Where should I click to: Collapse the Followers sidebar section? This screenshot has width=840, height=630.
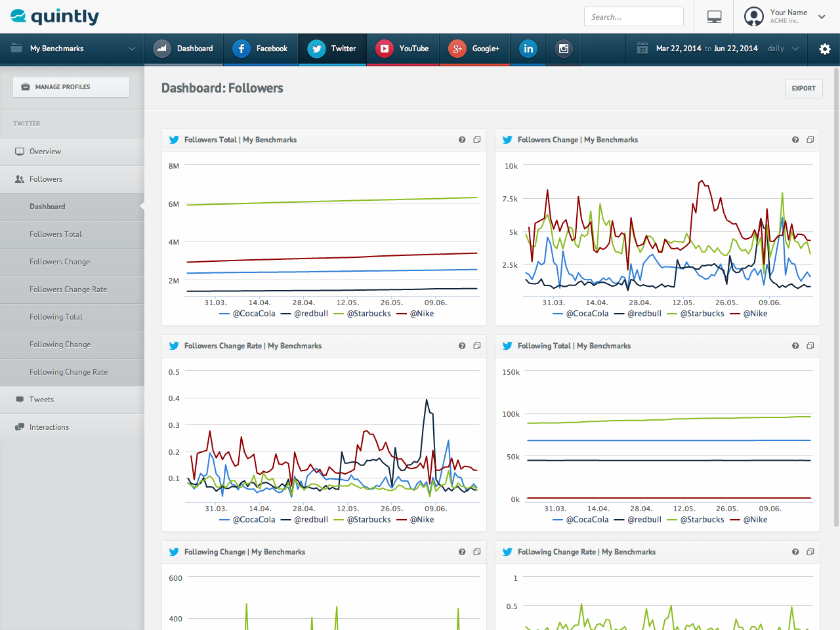[x=72, y=179]
